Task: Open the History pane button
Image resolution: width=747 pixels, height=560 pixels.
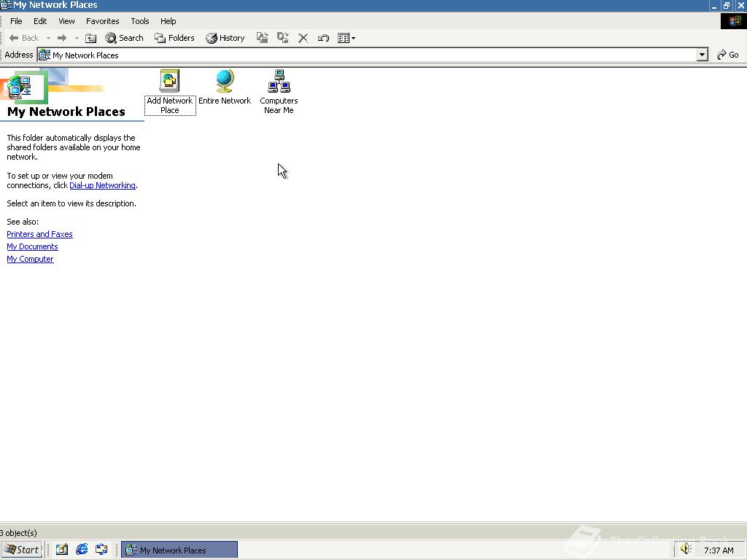Action: click(225, 38)
